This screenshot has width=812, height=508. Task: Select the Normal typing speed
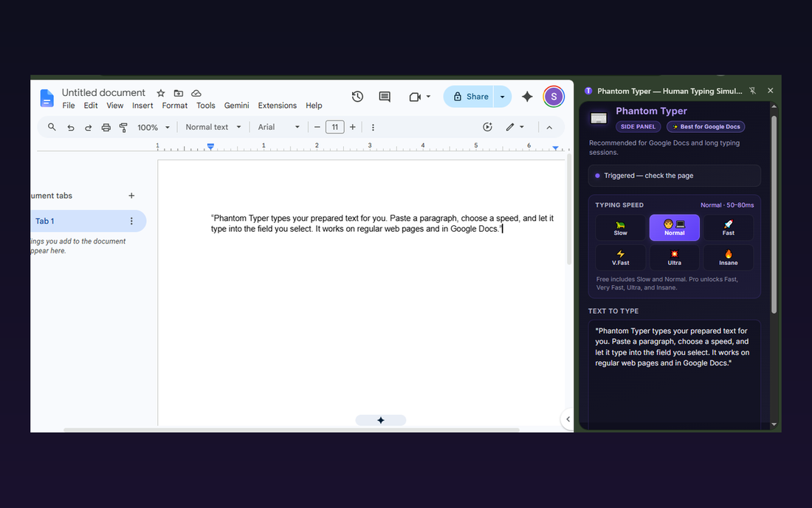point(674,228)
